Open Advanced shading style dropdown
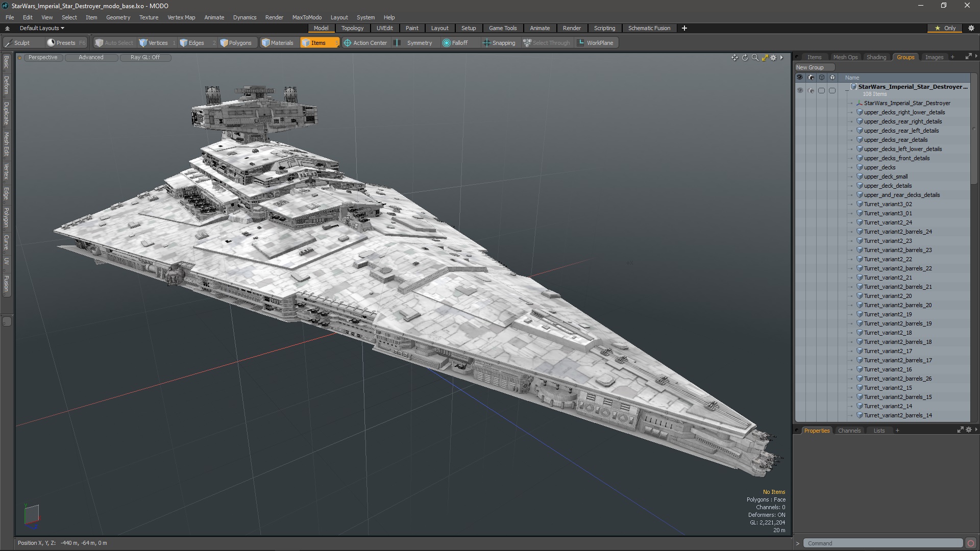Viewport: 980px width, 551px height. 91,58
